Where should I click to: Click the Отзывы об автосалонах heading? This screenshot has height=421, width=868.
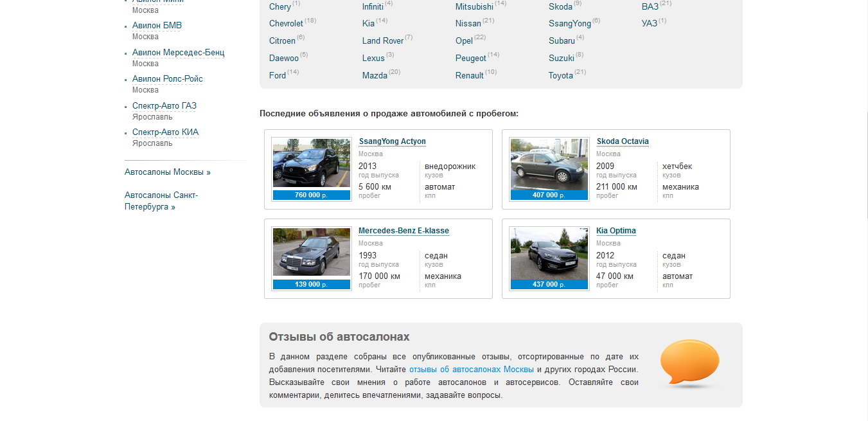(339, 337)
